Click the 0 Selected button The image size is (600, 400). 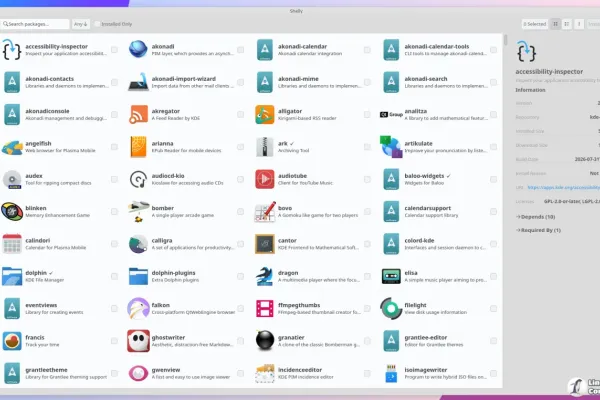click(535, 24)
